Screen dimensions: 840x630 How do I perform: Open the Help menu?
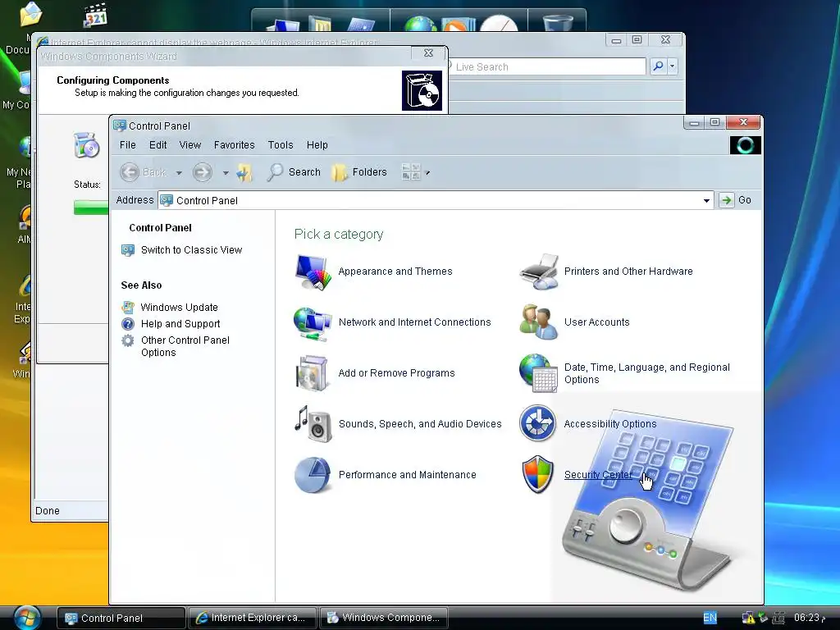317,144
